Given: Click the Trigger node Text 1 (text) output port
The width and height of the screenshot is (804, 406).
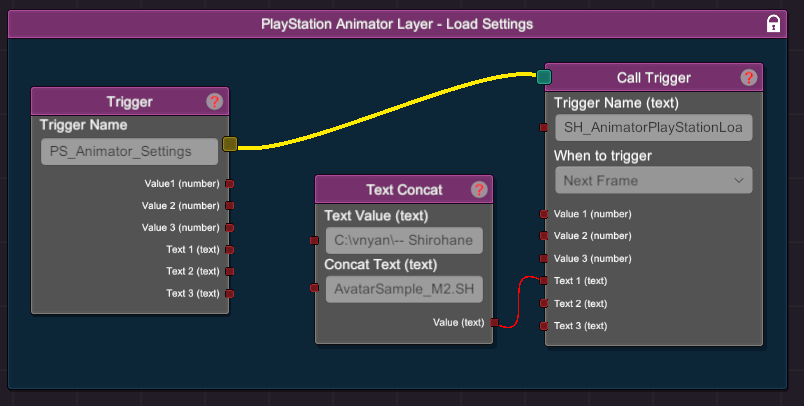Looking at the screenshot, I should [x=230, y=250].
